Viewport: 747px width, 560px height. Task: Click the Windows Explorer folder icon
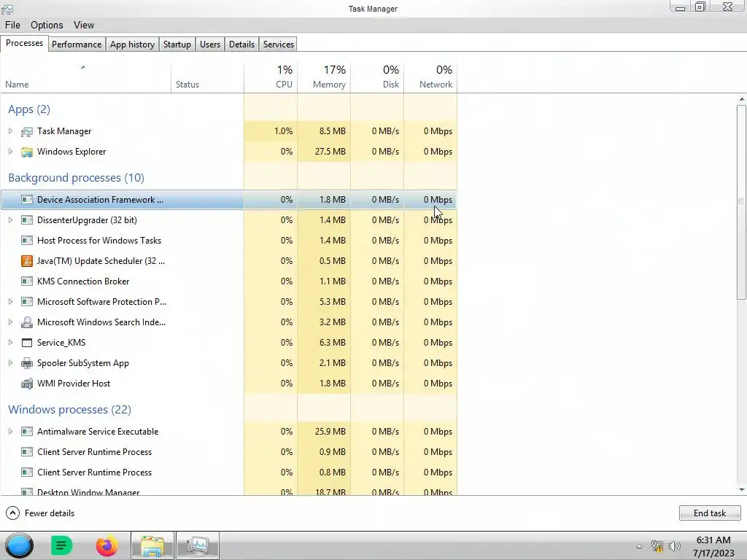[x=27, y=152]
